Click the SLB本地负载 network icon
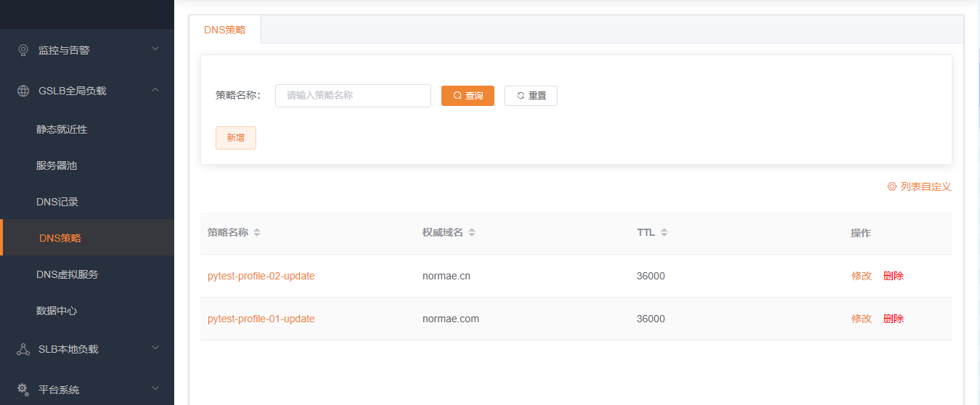980x405 pixels. pos(23,349)
